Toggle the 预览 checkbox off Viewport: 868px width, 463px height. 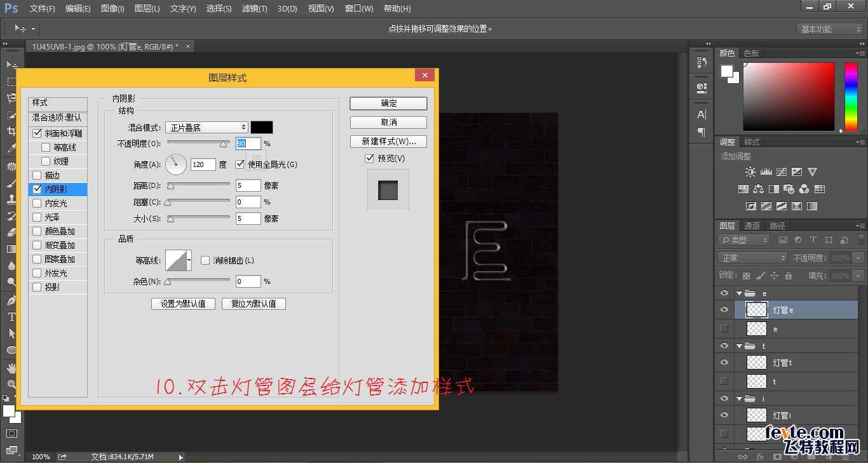click(x=369, y=159)
